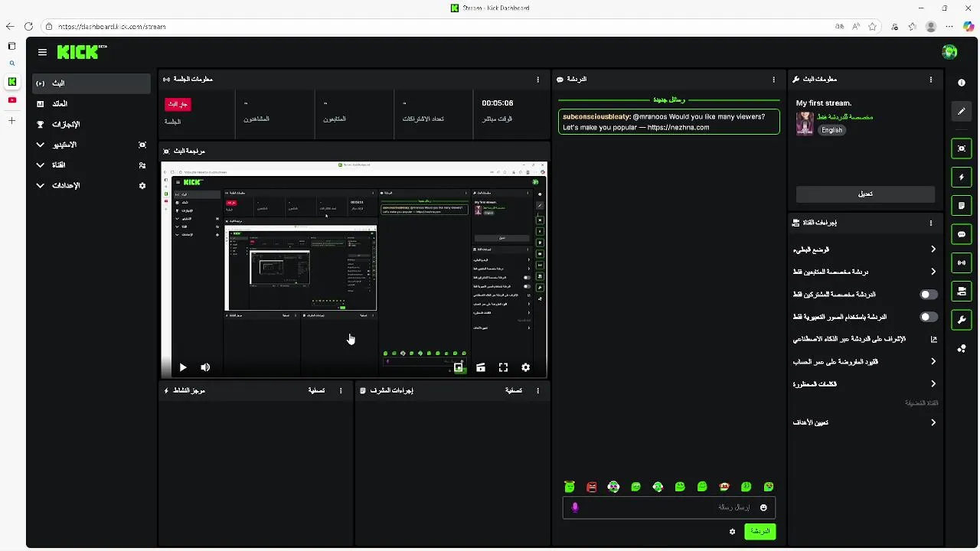The image size is (980, 551).
Task: Toggle subscribers-only chat switch
Action: point(928,294)
